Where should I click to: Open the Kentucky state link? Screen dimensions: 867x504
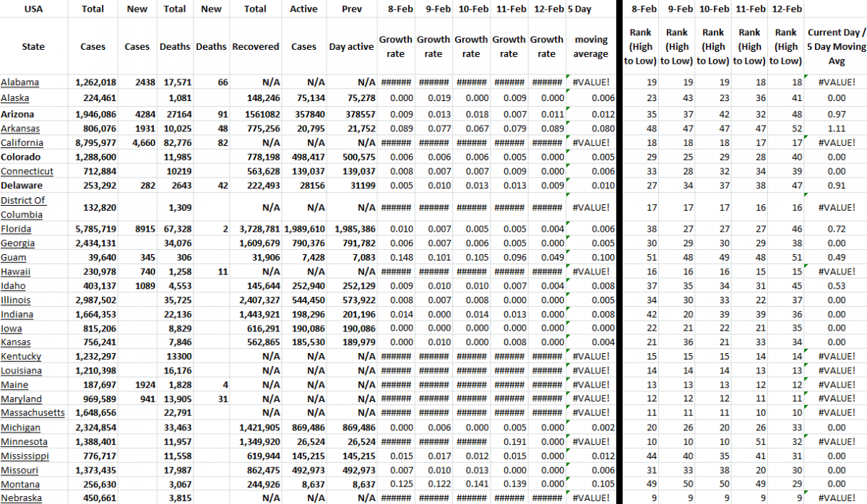click(x=21, y=357)
